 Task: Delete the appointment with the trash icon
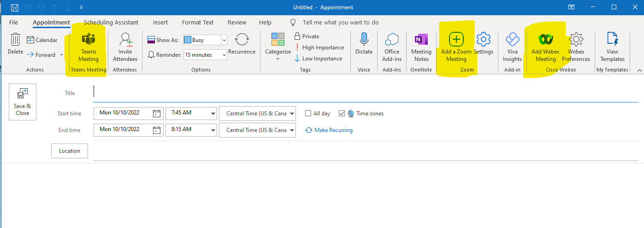15,45
